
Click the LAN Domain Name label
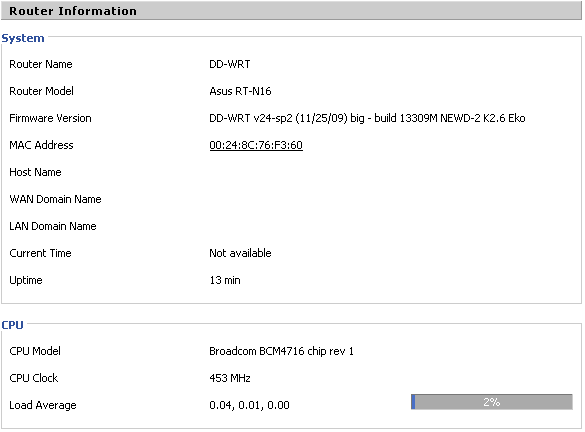[53, 226]
